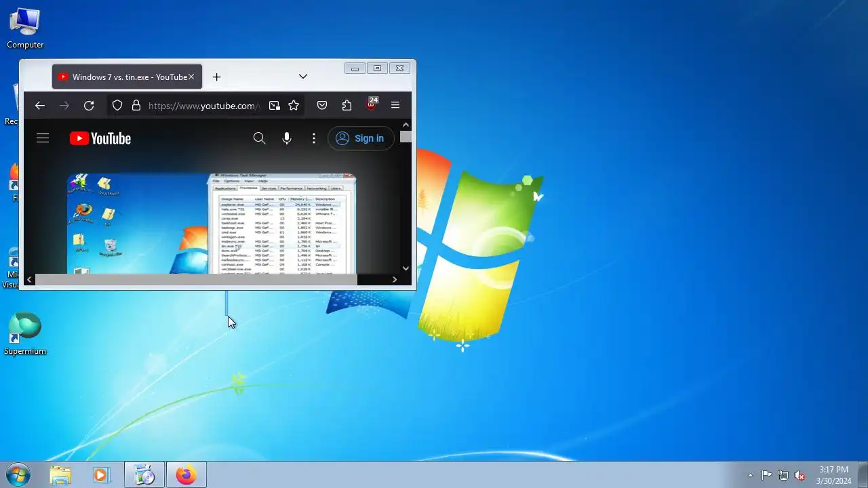
Task: Open the Computer desktop icon
Action: coord(25,28)
